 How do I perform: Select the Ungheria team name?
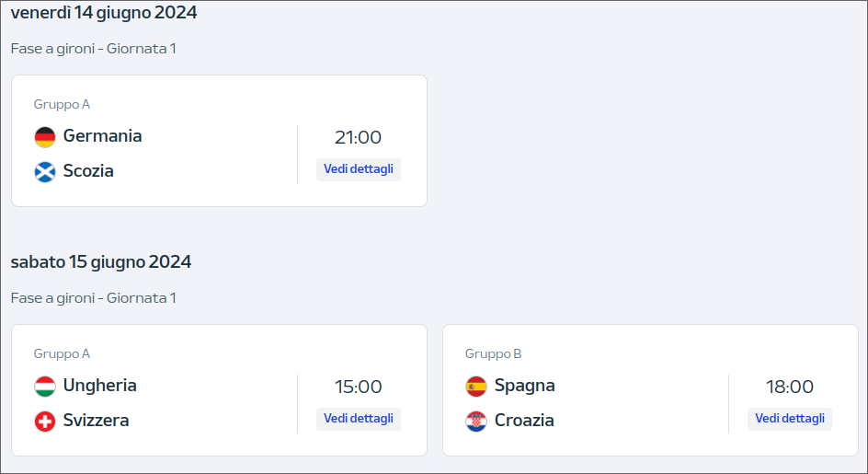click(x=99, y=386)
